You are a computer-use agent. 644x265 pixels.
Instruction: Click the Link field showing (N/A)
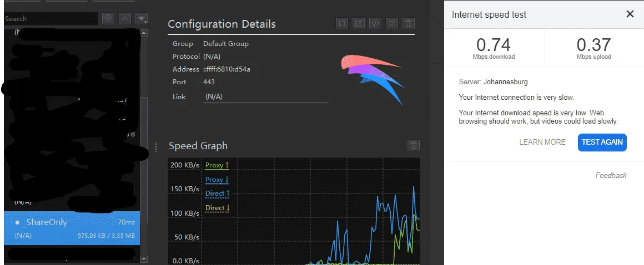266,97
